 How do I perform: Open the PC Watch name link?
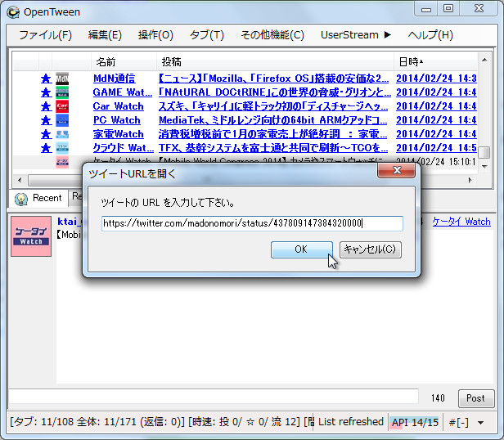coord(117,120)
